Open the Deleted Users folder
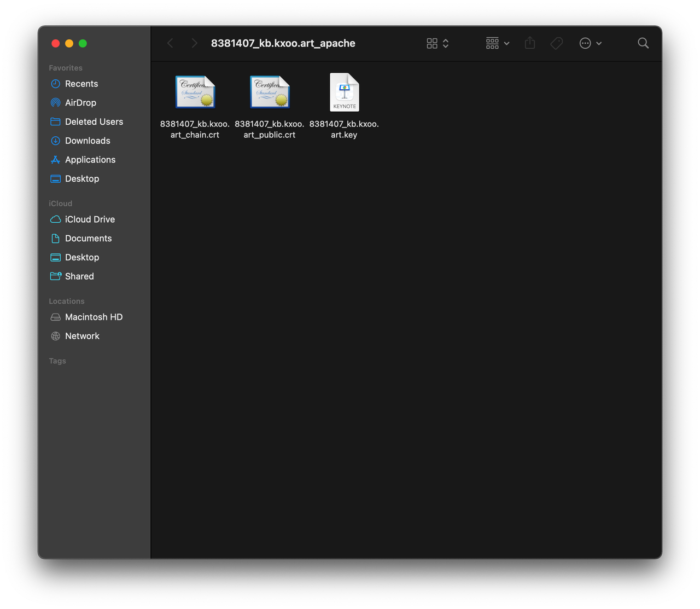700x609 pixels. pos(94,121)
